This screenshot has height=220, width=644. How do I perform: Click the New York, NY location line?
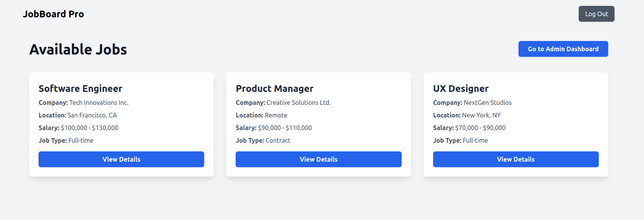[467, 115]
